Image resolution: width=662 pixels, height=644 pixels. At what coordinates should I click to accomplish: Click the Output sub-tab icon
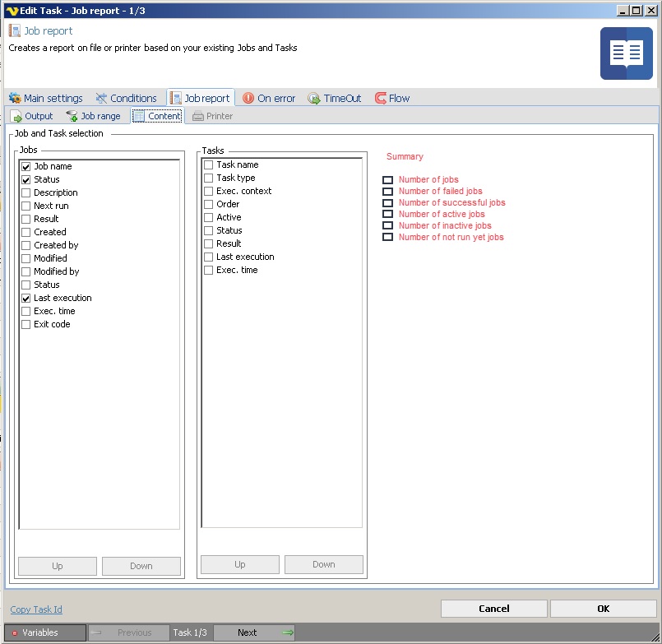[x=16, y=117]
